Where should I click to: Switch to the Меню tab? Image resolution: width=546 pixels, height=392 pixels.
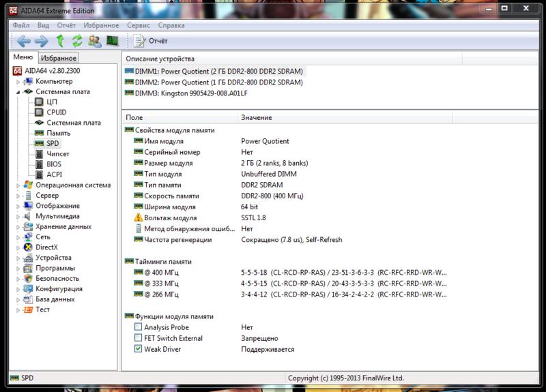pyautogui.click(x=23, y=57)
